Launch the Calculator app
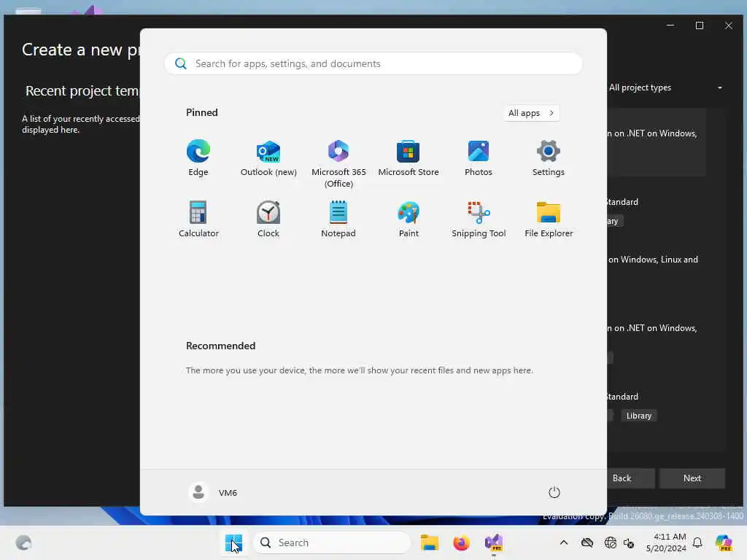This screenshot has height=560, width=747. click(198, 219)
